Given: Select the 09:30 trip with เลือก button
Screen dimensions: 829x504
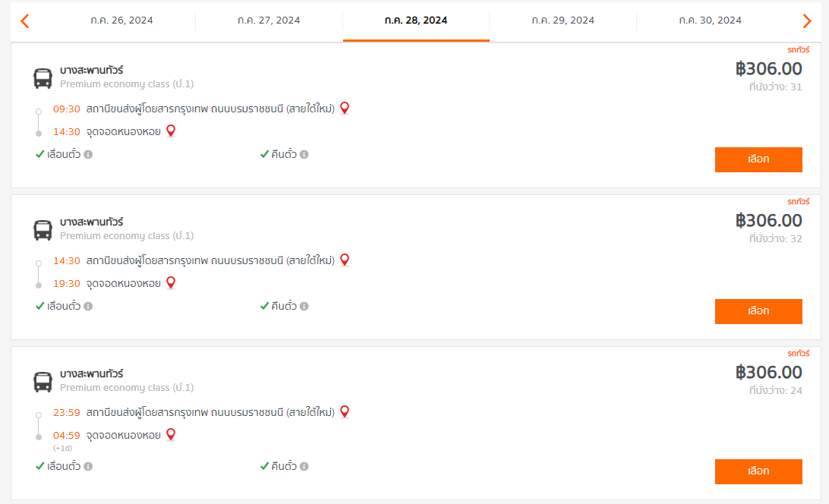Looking at the screenshot, I should pyautogui.click(x=758, y=159).
